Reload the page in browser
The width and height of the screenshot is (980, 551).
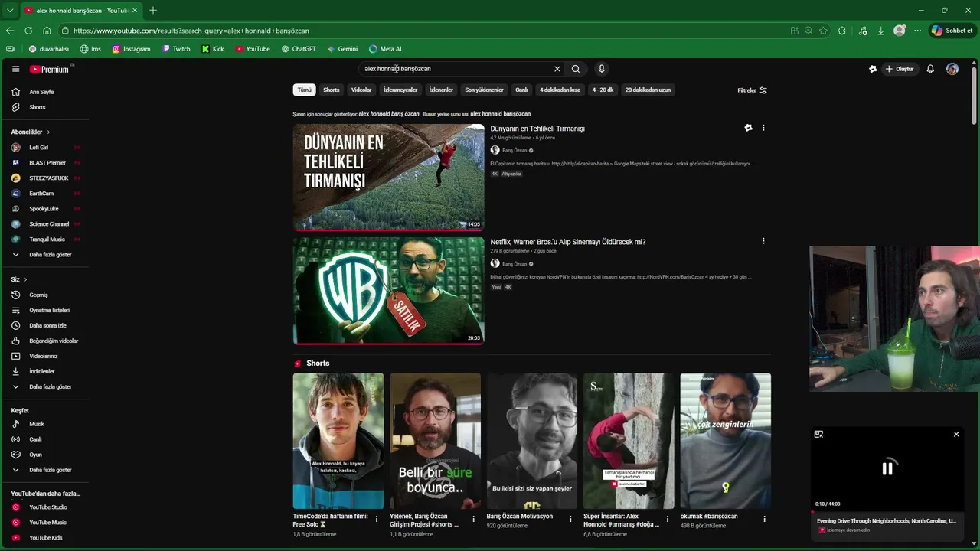click(x=28, y=31)
